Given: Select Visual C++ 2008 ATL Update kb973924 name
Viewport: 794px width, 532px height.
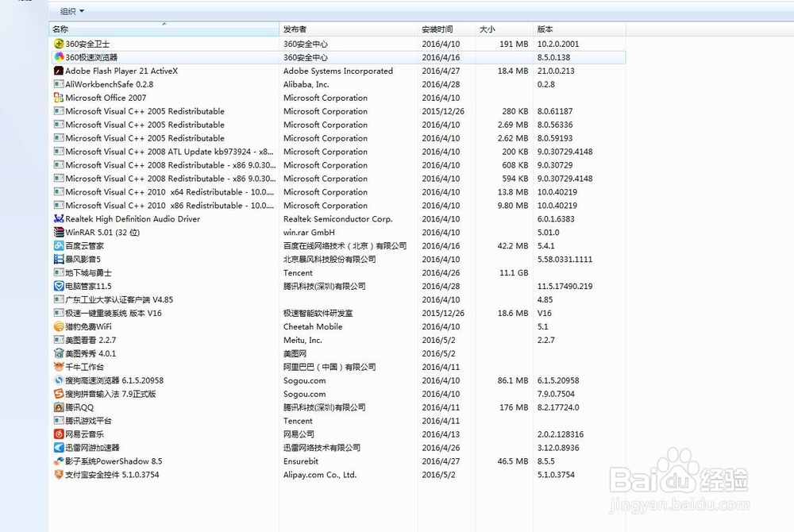Looking at the screenshot, I should click(170, 152).
